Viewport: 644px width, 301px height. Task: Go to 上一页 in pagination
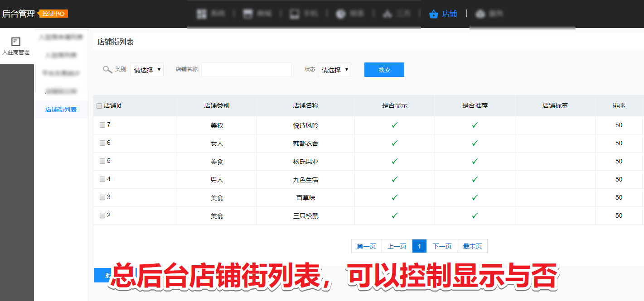pyautogui.click(x=397, y=246)
